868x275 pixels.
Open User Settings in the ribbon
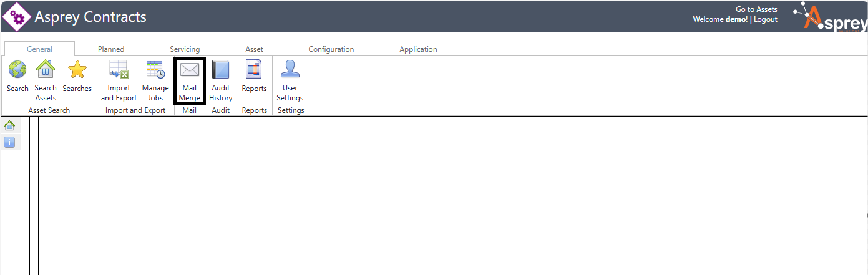tap(290, 70)
